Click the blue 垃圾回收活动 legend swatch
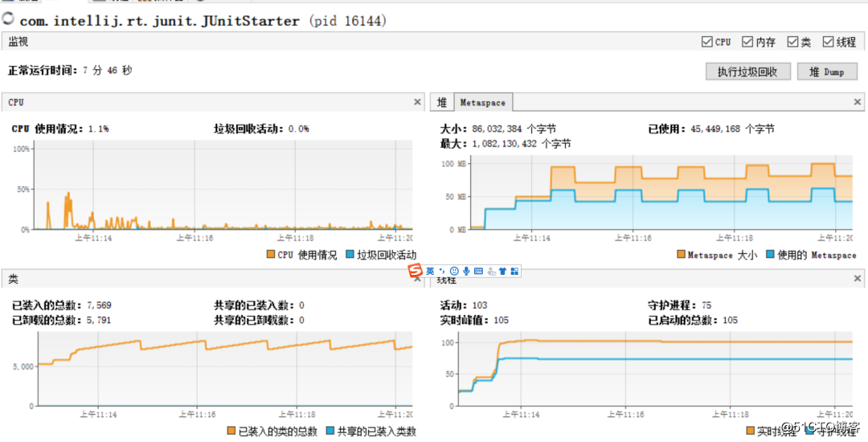868x442 pixels. (x=350, y=255)
